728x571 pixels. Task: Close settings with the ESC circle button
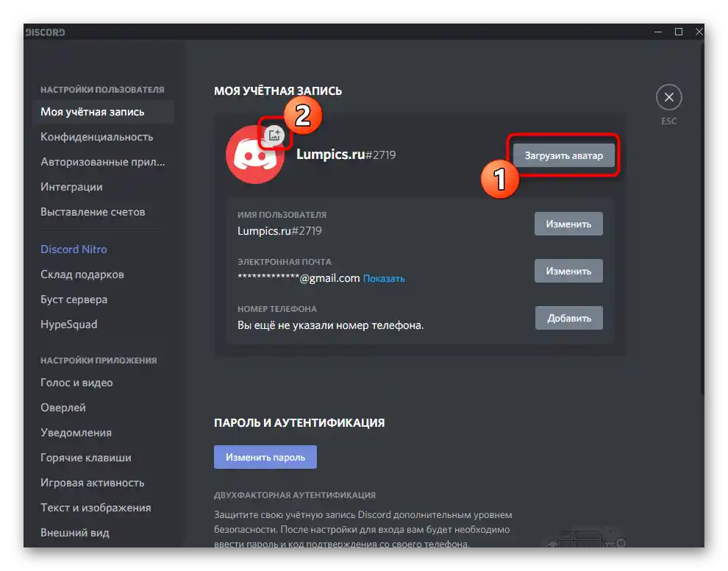pos(668,97)
